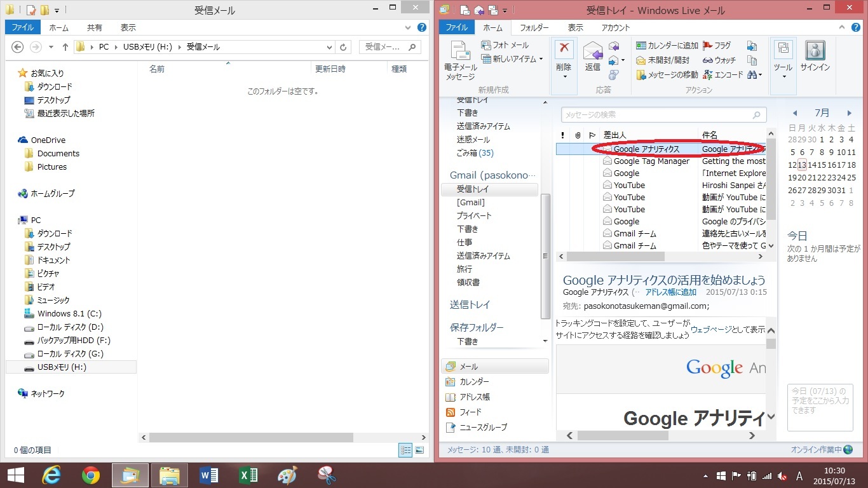The width and height of the screenshot is (868, 488).
Task: Switch Explorer to details view toggle
Action: pos(405,450)
